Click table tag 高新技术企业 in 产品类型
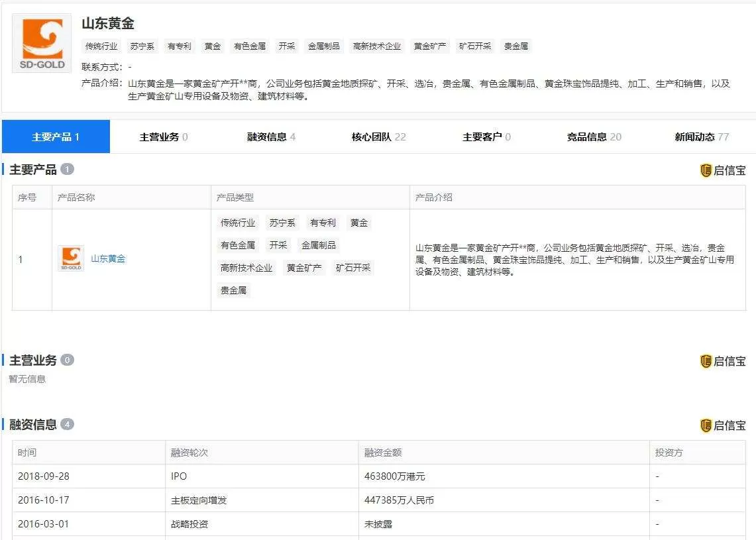This screenshot has width=756, height=540. [x=246, y=268]
